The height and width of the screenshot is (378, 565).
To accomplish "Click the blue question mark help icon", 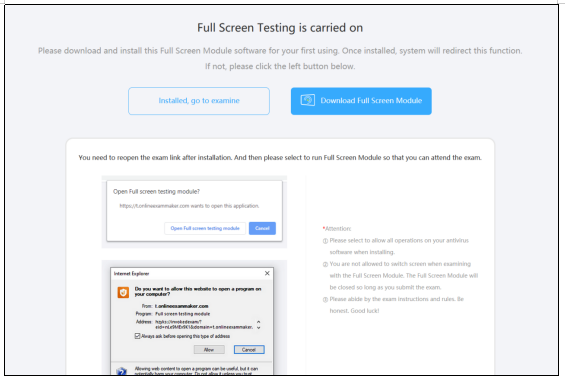I will click(x=122, y=371).
